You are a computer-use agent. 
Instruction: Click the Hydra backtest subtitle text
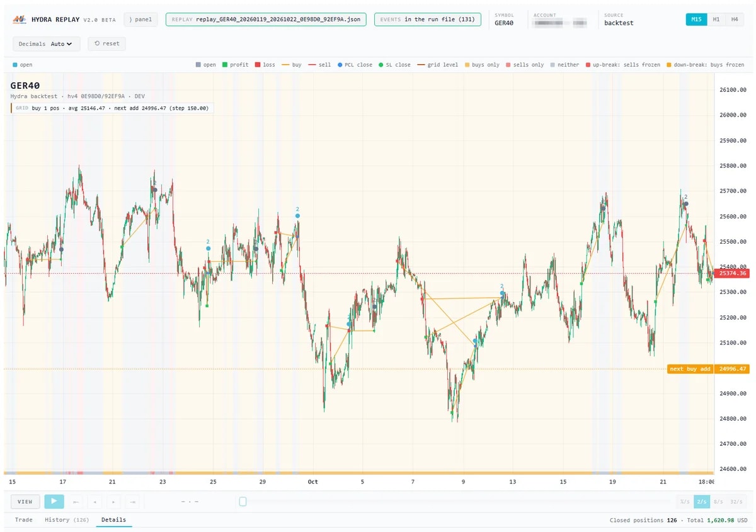[77, 96]
